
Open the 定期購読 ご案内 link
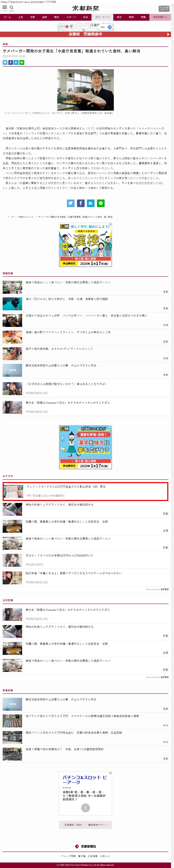(x=73, y=825)
